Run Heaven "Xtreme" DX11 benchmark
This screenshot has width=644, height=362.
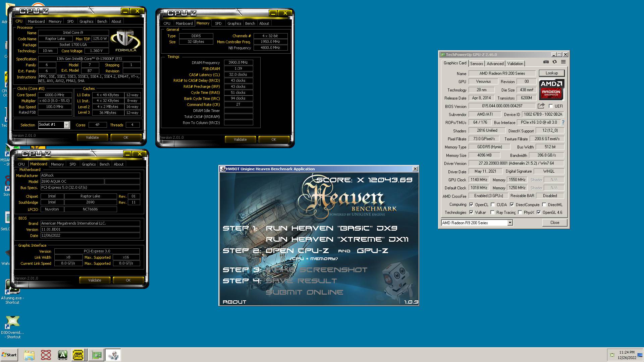pos(337,239)
